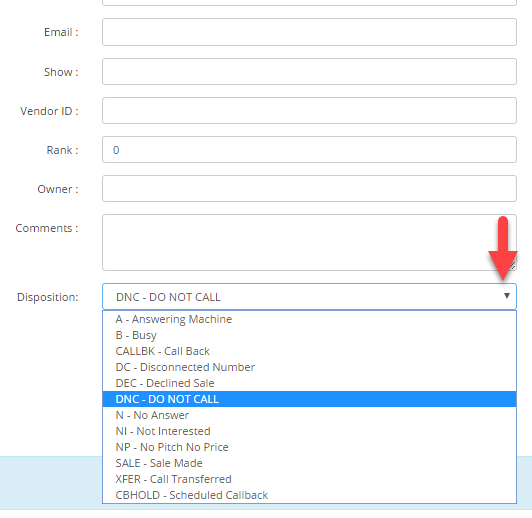532x518 pixels.
Task: Open the Disposition dropdown arrow
Action: click(507, 296)
